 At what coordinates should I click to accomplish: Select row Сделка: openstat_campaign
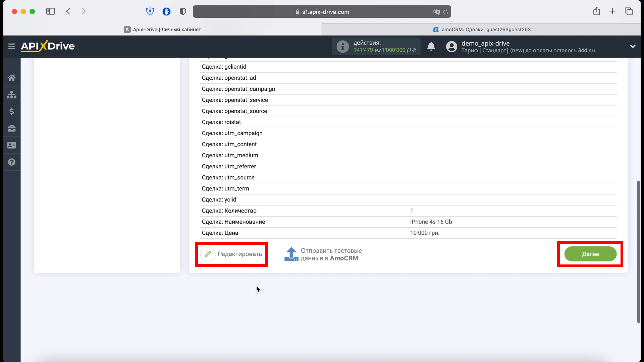[408, 89]
